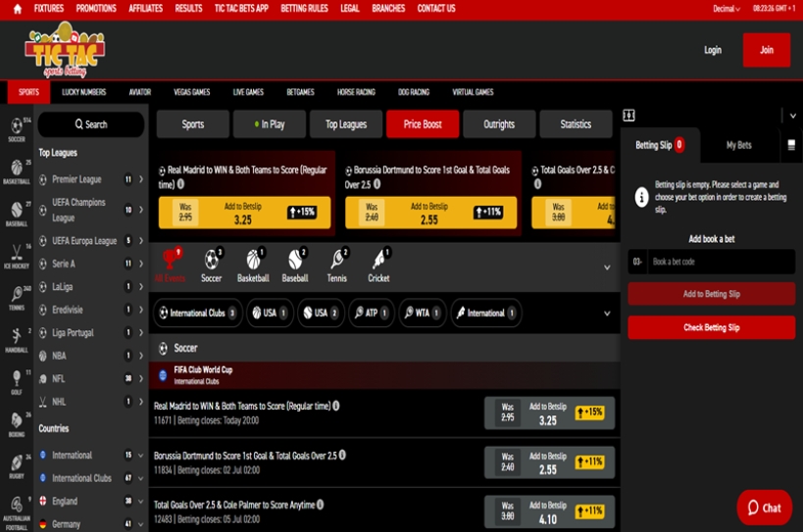Image resolution: width=803 pixels, height=532 pixels.
Task: Open Fixtures in the top bar
Action: pos(49,9)
